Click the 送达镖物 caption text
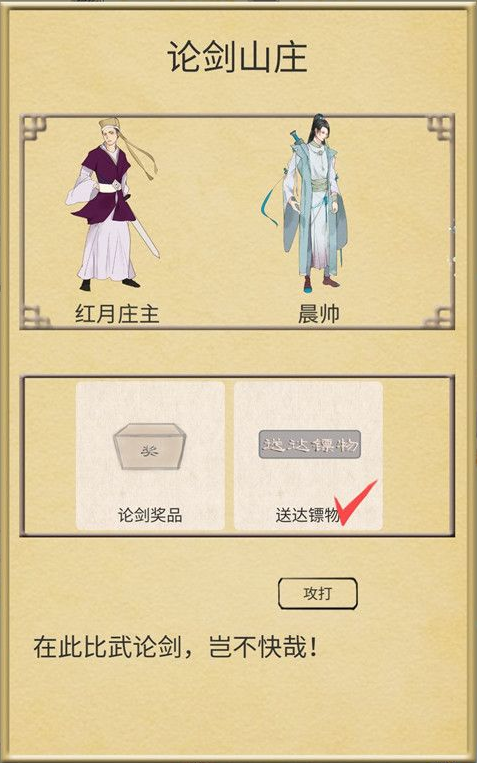This screenshot has height=763, width=477. (307, 516)
